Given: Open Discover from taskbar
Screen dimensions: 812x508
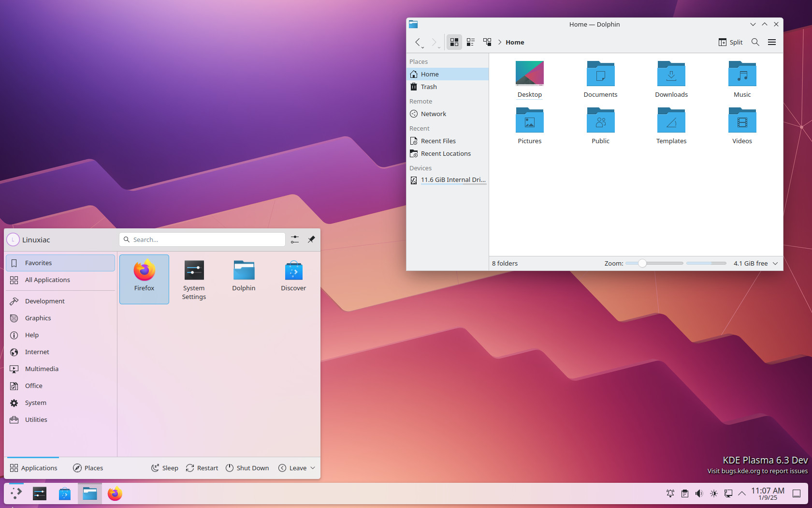Looking at the screenshot, I should click(x=65, y=493).
